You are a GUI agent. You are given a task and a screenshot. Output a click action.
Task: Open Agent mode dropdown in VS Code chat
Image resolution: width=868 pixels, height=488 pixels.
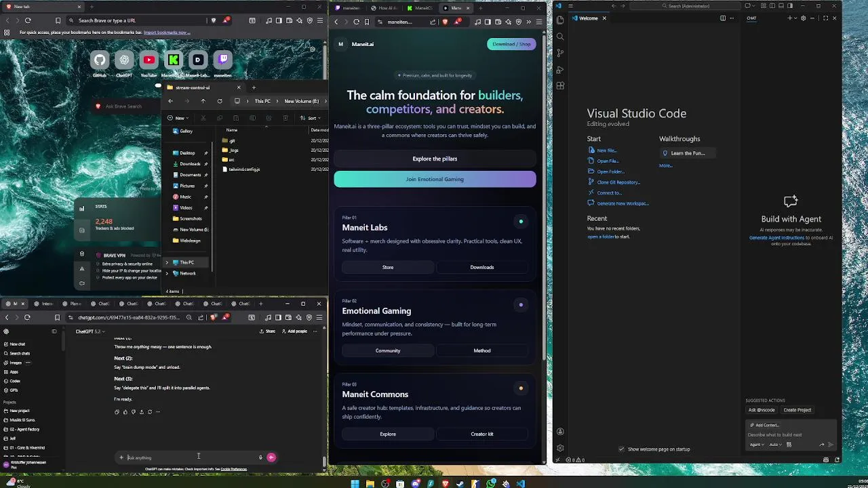[x=757, y=445]
